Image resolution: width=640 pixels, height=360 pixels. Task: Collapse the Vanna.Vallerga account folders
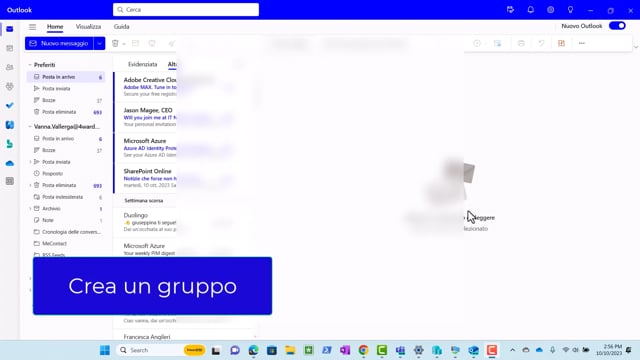30,127
